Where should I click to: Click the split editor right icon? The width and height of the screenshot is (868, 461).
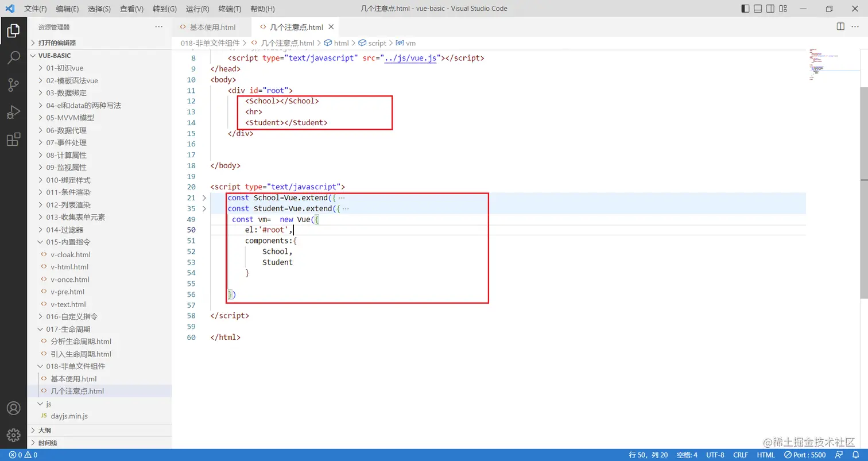[x=840, y=26]
